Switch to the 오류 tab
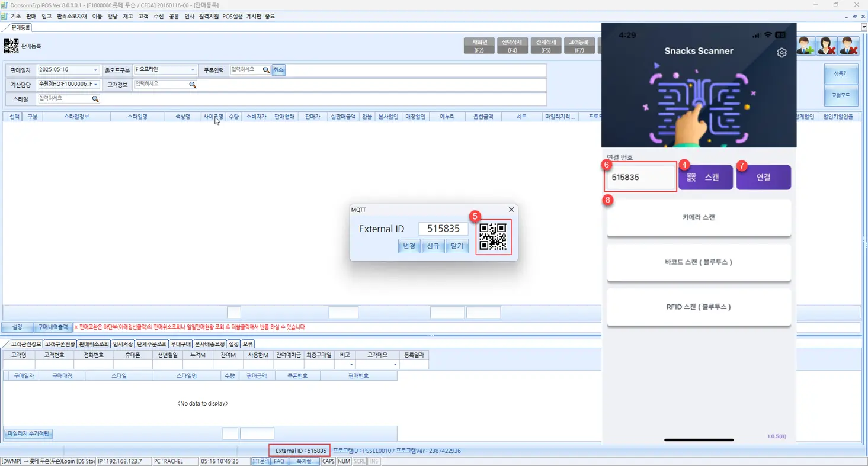Viewport: 868px width, 466px height. pyautogui.click(x=248, y=344)
